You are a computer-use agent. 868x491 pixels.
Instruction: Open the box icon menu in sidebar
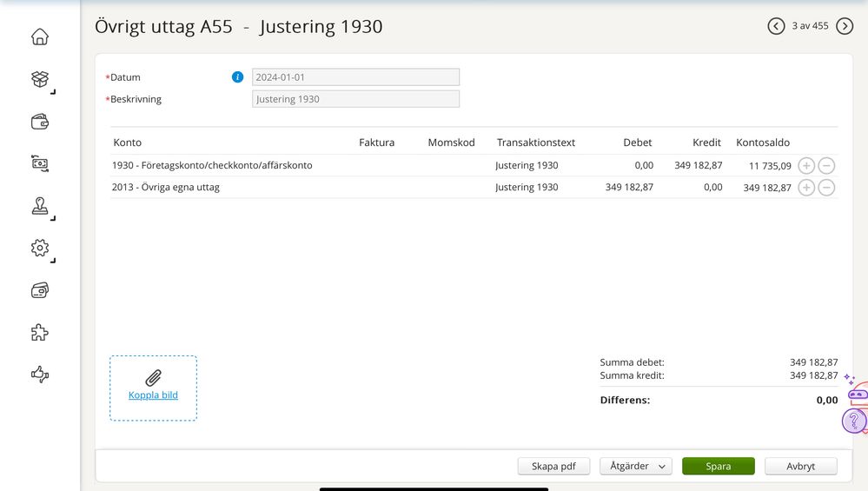[39, 79]
